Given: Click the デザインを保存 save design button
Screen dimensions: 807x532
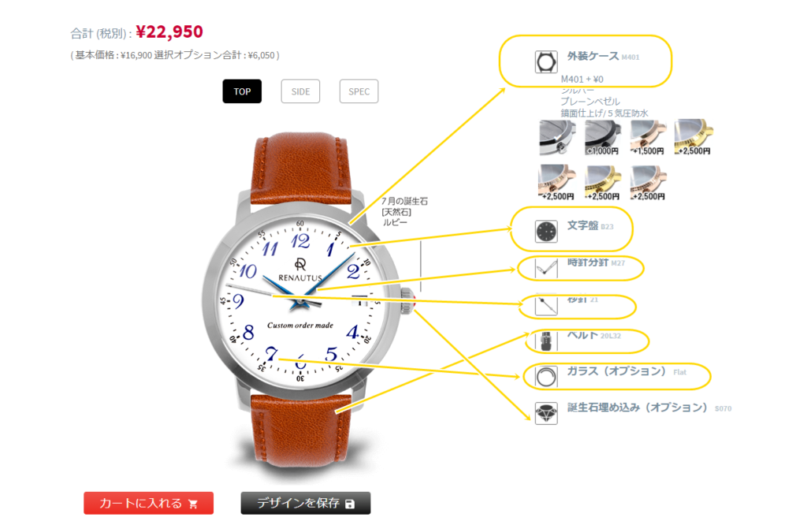Looking at the screenshot, I should click(x=306, y=503).
